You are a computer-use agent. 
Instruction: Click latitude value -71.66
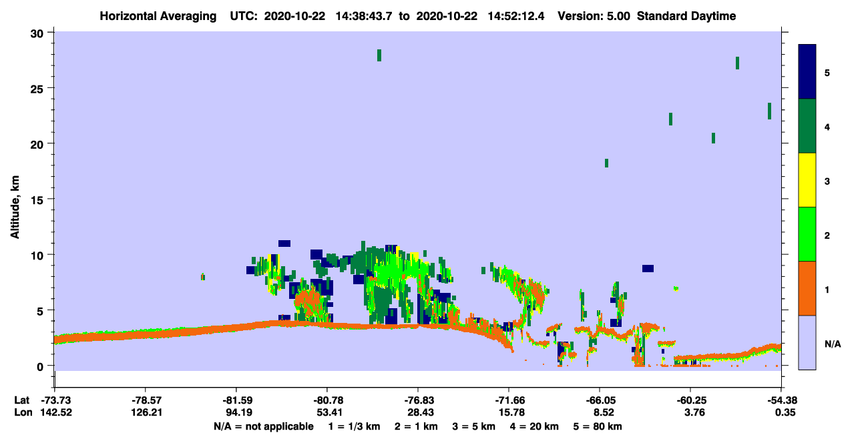coord(509,400)
